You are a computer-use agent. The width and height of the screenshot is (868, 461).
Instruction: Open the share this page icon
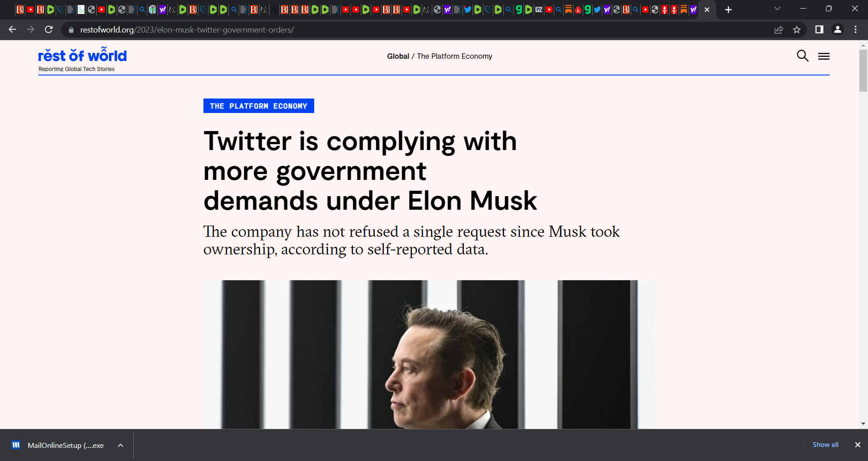coord(778,30)
